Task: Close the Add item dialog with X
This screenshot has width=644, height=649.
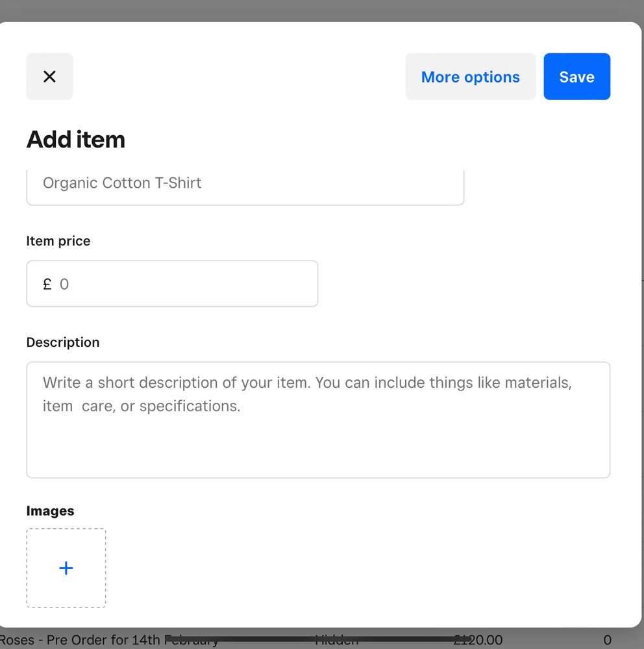Action: pyautogui.click(x=49, y=77)
